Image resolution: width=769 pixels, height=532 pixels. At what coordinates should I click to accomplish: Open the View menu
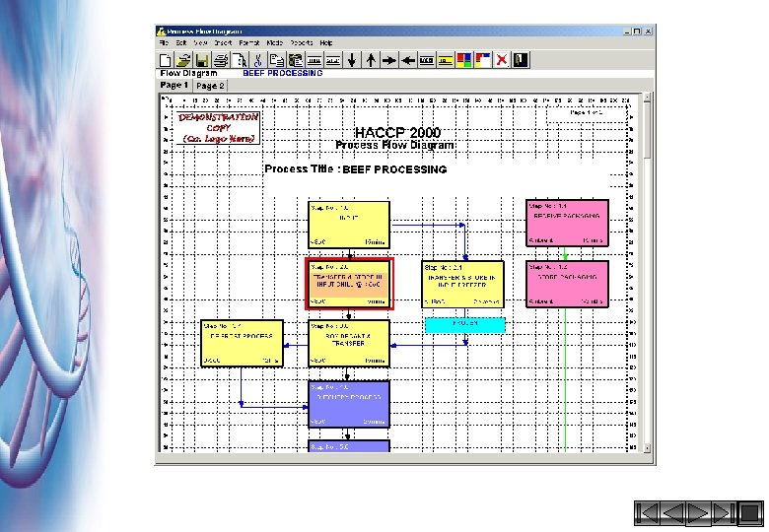(200, 42)
